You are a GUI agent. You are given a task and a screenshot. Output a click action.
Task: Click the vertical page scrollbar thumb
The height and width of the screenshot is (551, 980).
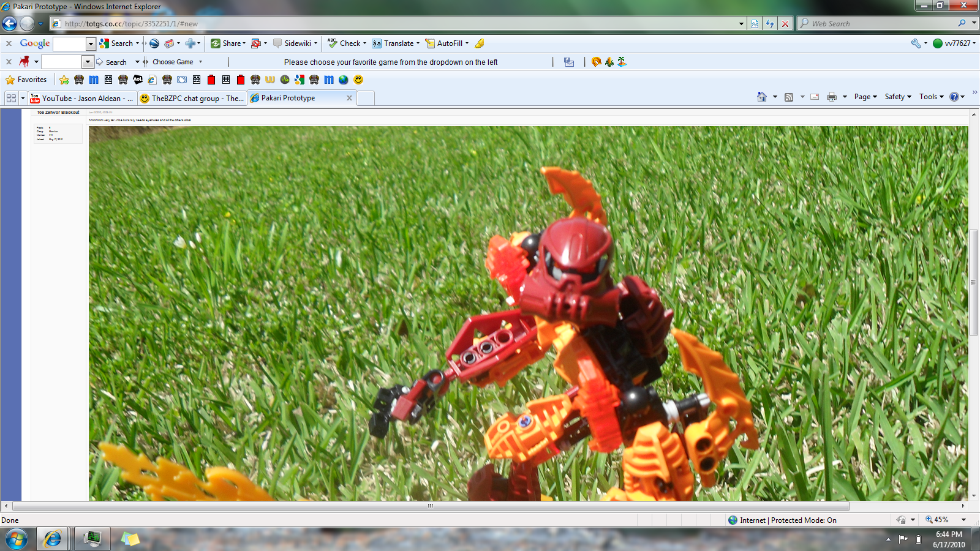point(974,282)
